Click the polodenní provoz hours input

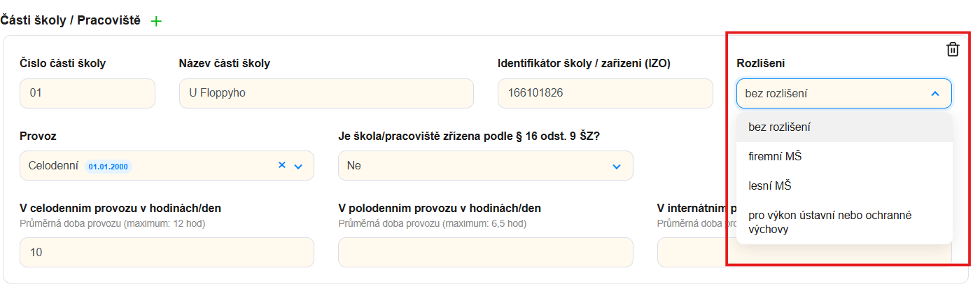[485, 252]
